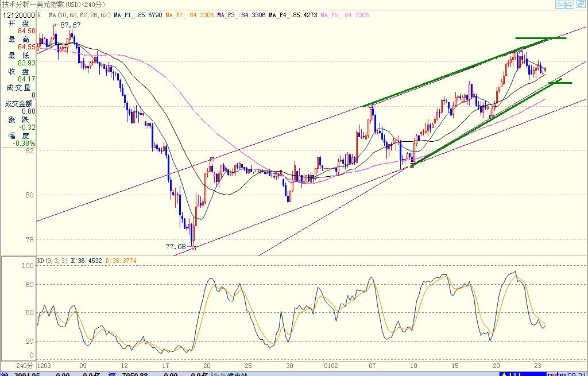The image size is (588, 376).
Task: Click the 0102 date label on the time axis
Action: [331, 366]
